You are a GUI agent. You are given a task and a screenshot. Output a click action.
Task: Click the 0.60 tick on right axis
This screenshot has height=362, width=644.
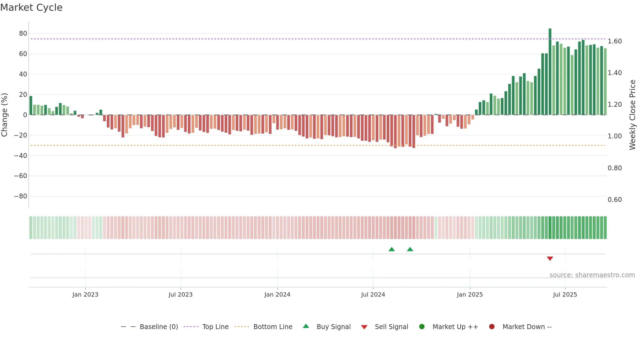click(615, 200)
